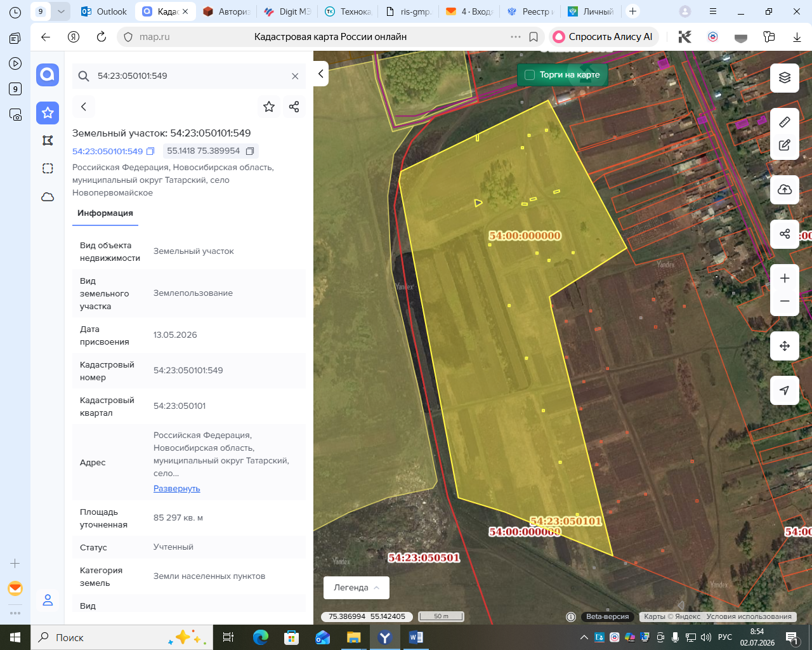The image size is (812, 650).
Task: Open a new browser tab
Action: (632, 11)
